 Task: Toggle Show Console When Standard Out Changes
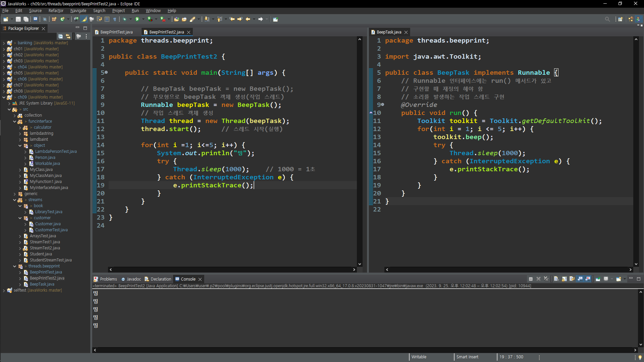click(x=580, y=279)
